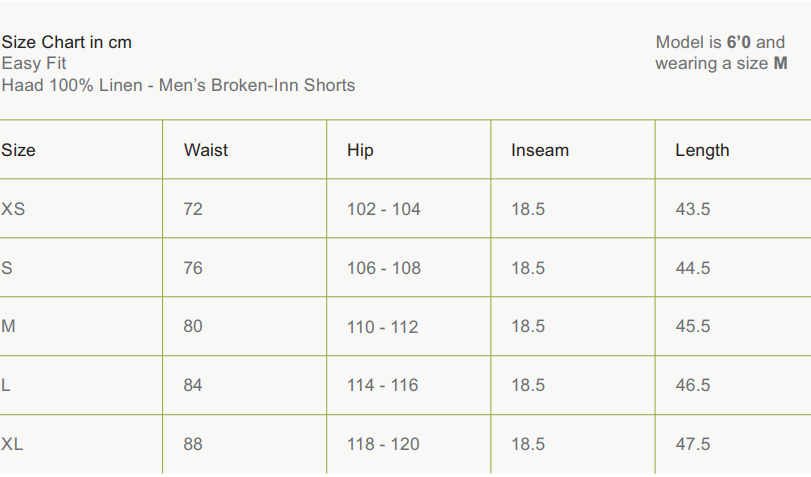Click hip range 118 - 120

[x=383, y=444]
